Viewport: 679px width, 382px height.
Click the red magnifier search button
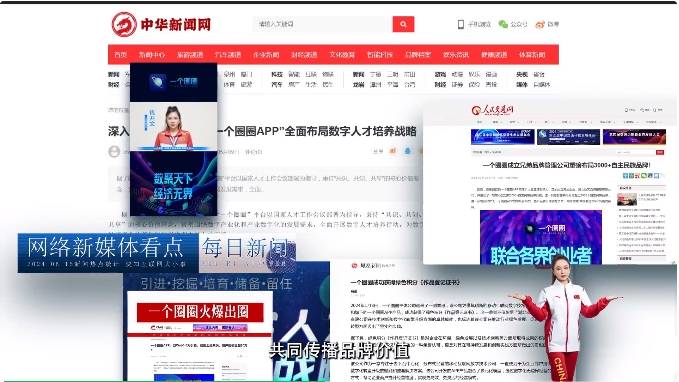403,24
